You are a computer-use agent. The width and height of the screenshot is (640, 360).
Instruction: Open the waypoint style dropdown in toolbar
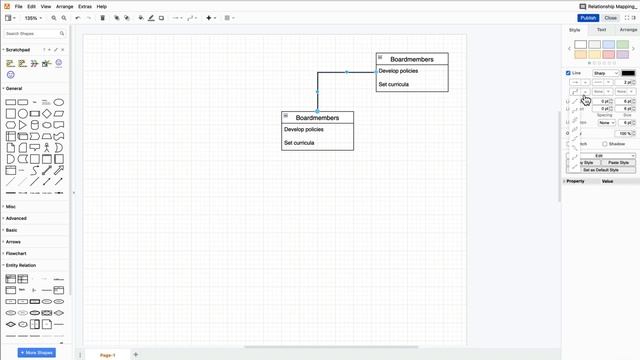pyautogui.click(x=192, y=18)
